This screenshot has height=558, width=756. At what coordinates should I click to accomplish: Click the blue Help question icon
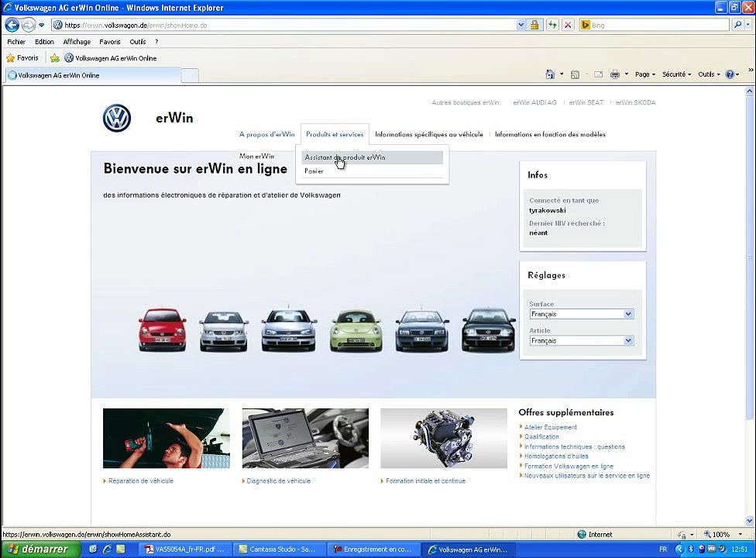pos(730,74)
